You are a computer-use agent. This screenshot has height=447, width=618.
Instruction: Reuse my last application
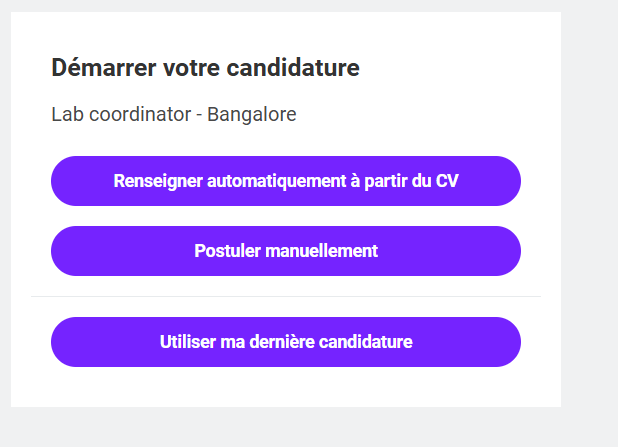coord(286,342)
